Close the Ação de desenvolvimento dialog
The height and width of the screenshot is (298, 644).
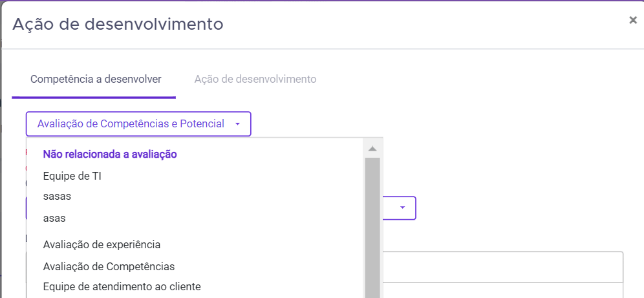[632, 20]
